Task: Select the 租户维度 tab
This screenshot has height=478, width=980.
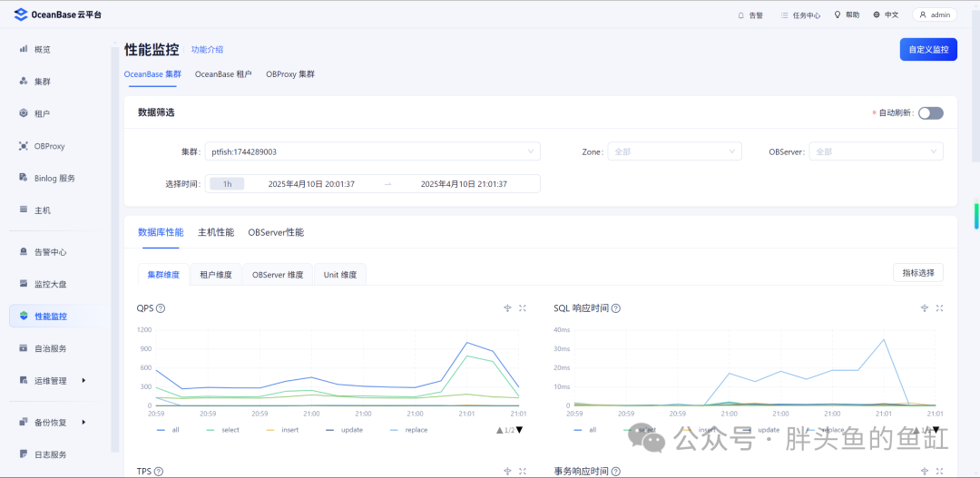Action: [x=216, y=274]
